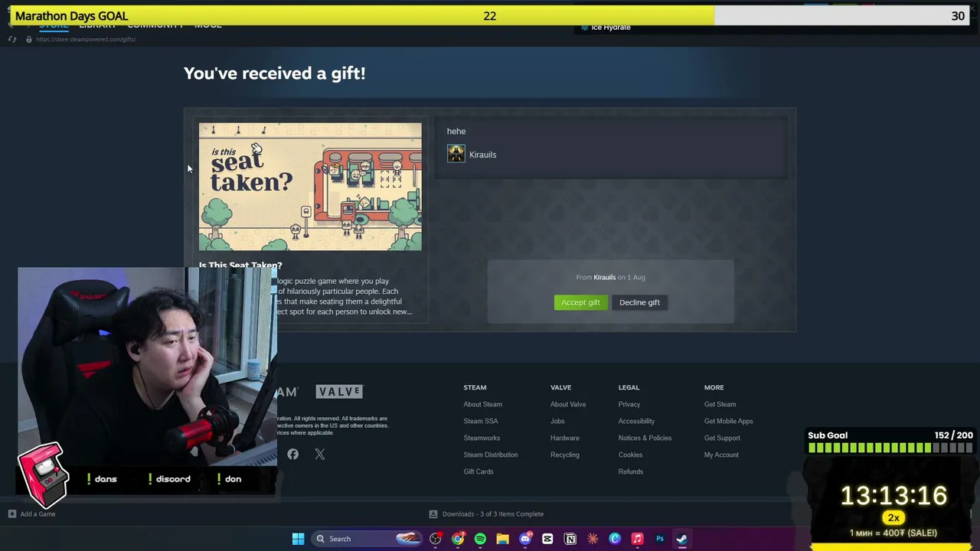Reload the Steam store page
This screenshot has width=980, height=551.
click(12, 39)
